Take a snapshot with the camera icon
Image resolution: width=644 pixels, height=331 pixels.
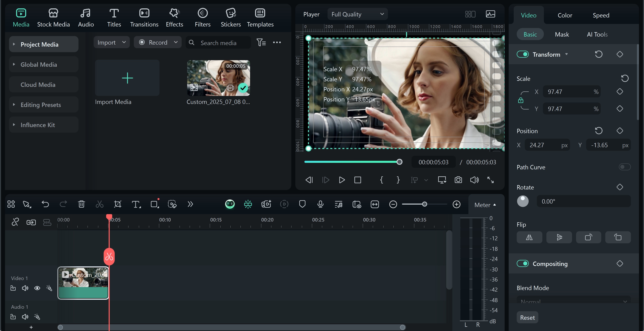click(458, 180)
